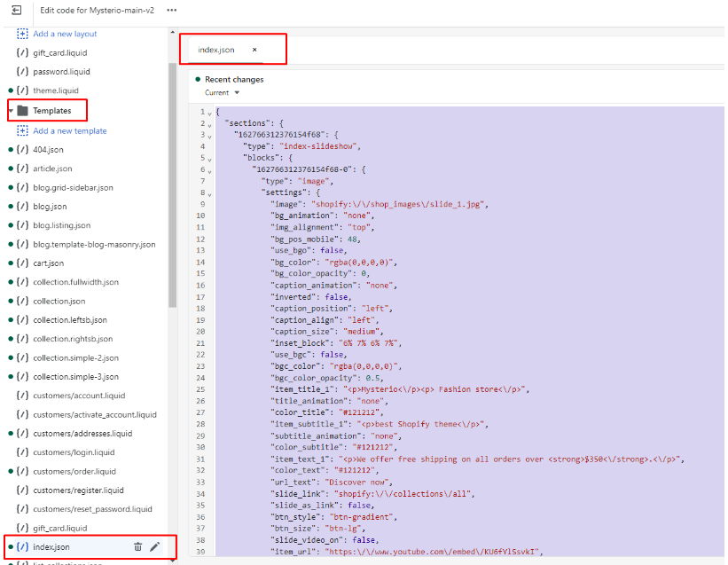Click the file list sidebar scrollbar

[x=172, y=185]
